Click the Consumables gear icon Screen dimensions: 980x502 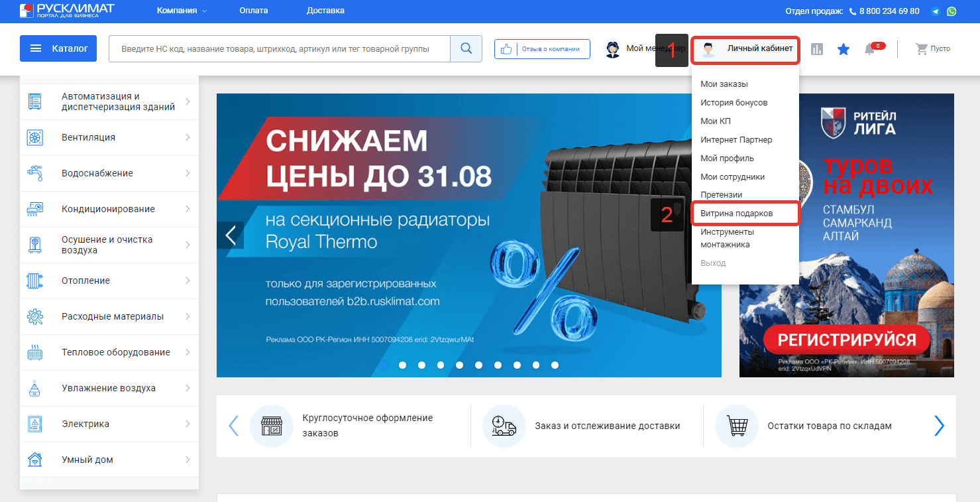(35, 316)
